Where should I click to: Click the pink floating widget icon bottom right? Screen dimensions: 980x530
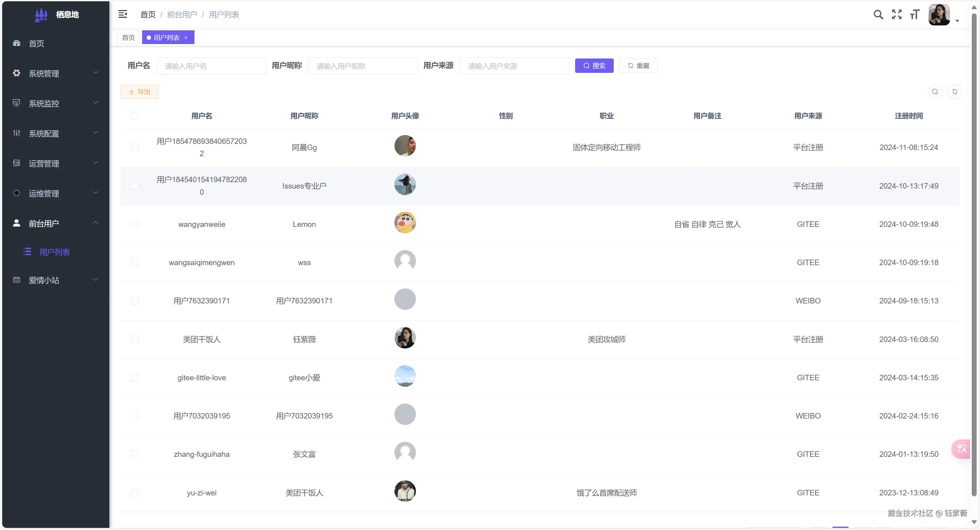pyautogui.click(x=962, y=449)
